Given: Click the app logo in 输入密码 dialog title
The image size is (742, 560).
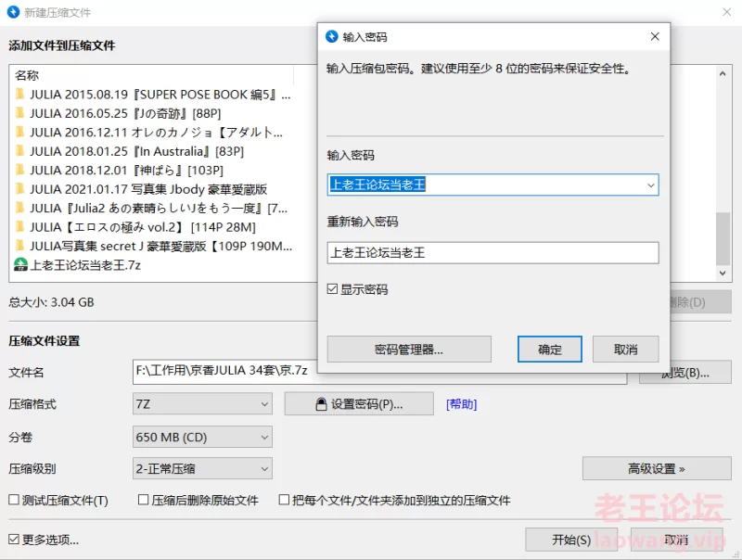Looking at the screenshot, I should coord(332,36).
